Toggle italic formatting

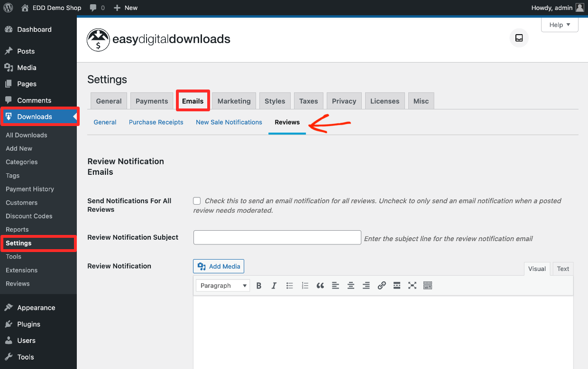tap(274, 286)
